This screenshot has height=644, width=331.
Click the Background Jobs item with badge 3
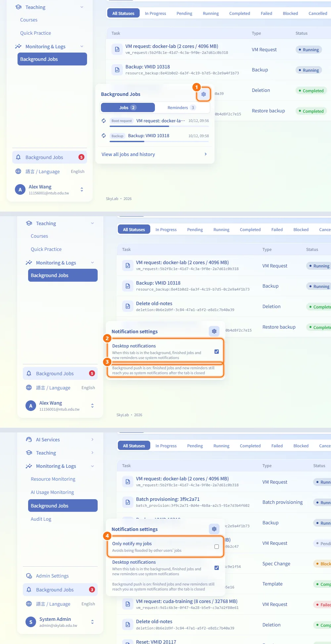click(60, 590)
